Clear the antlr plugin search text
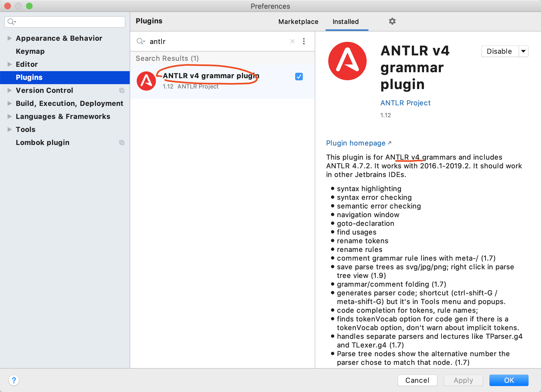Viewport: 541px width, 392px height. 292,41
